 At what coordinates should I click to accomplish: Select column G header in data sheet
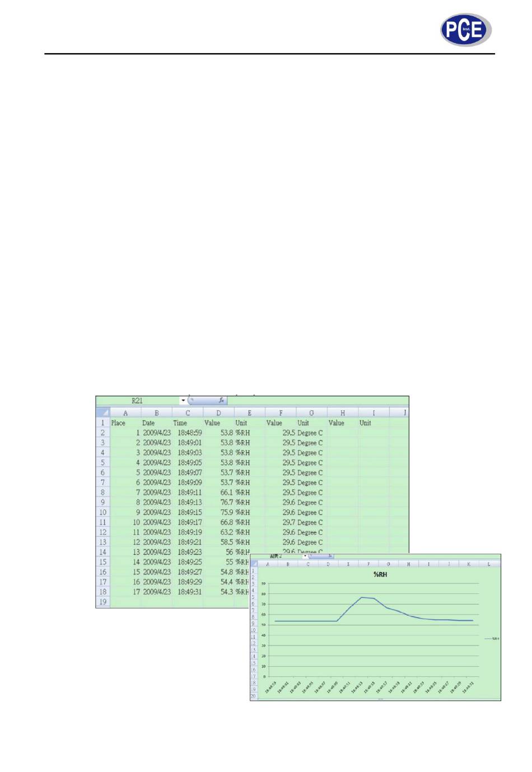click(x=312, y=413)
